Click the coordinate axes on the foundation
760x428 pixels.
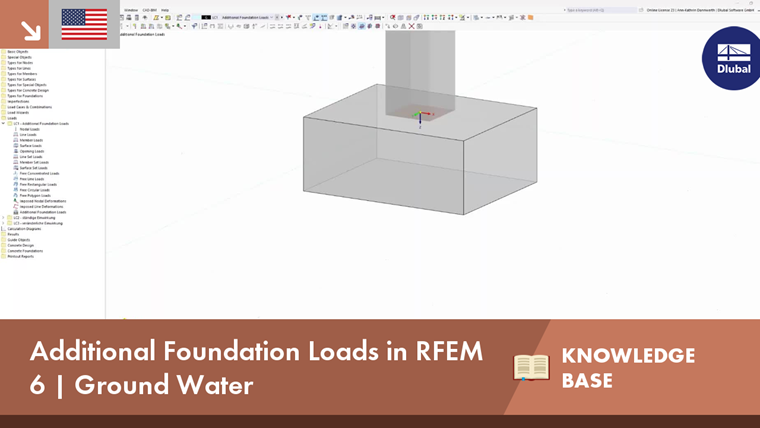[x=422, y=118]
